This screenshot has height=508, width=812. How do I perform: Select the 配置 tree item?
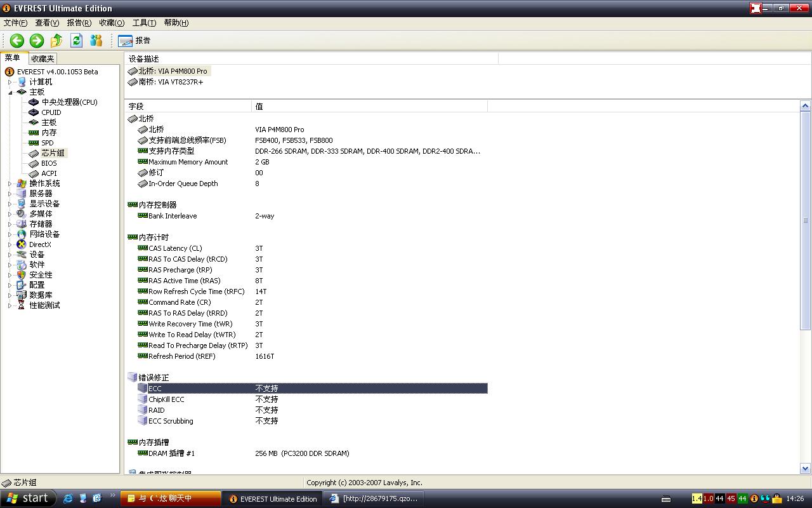(x=37, y=285)
